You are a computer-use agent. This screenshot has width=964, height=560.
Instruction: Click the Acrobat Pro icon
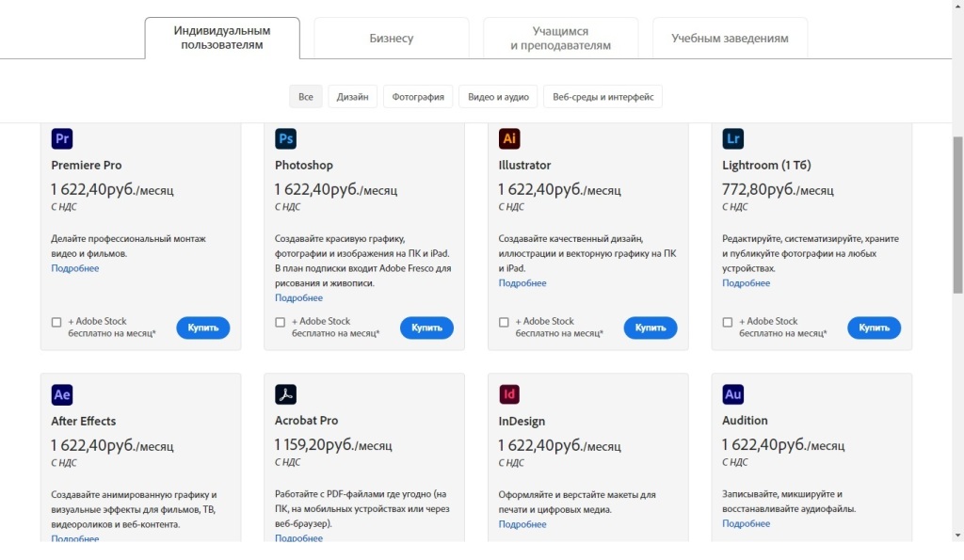tap(286, 394)
